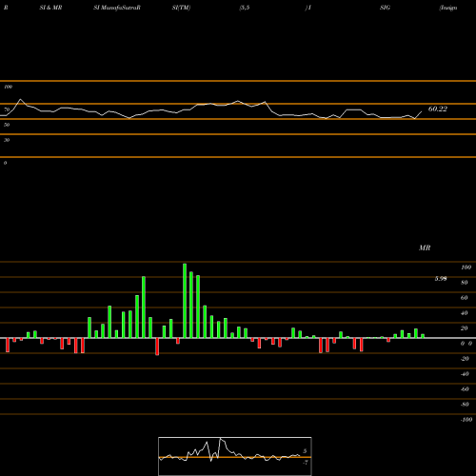
Task: Click the 'SIG' header label
Action: 385,8
